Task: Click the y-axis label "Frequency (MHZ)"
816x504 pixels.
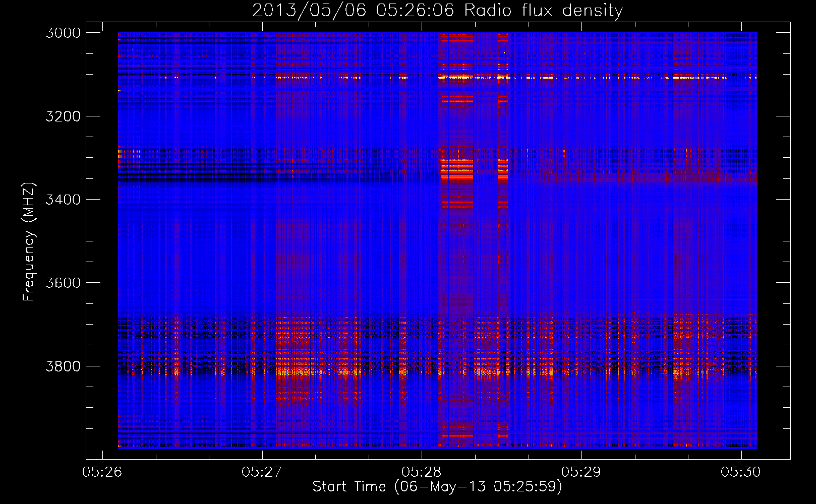Action: click(x=29, y=241)
